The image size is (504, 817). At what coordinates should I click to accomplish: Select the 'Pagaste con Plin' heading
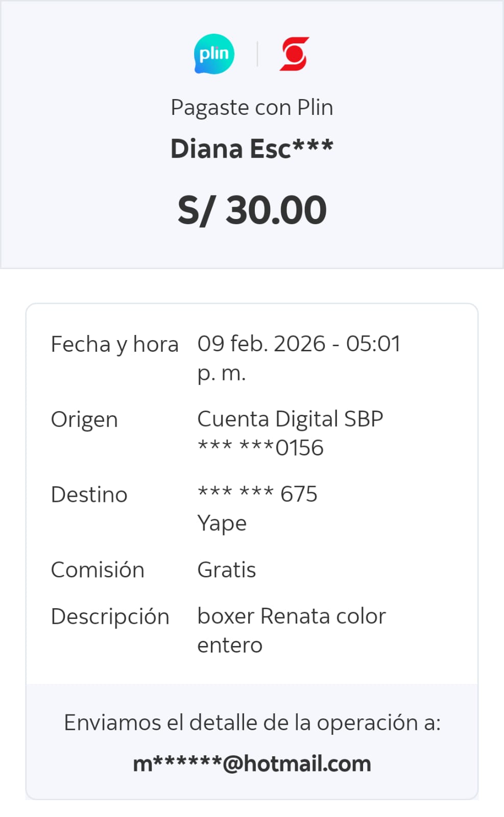click(x=252, y=108)
